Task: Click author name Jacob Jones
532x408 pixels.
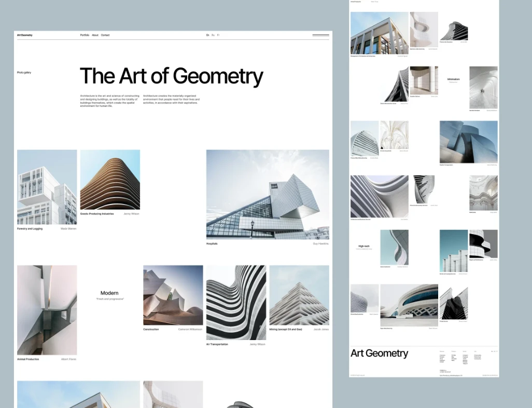Action: pyautogui.click(x=321, y=329)
